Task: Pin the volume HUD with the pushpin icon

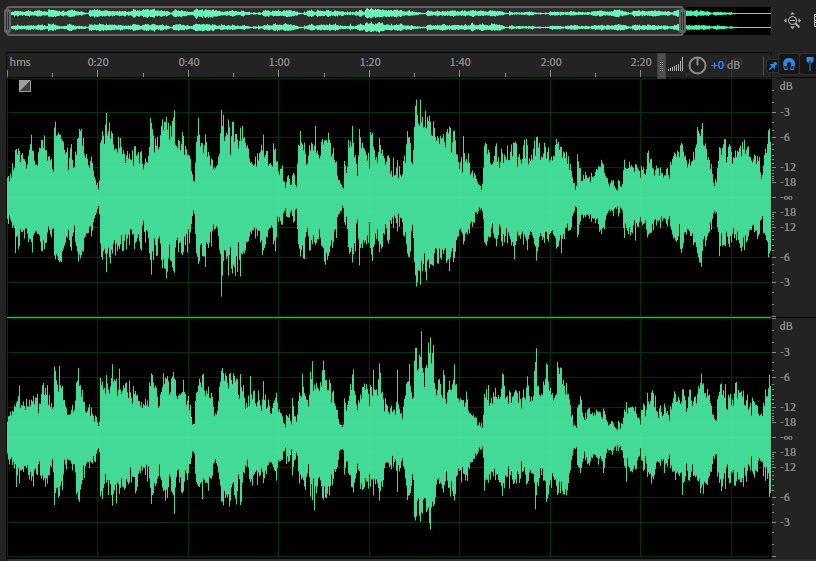Action: [772, 66]
